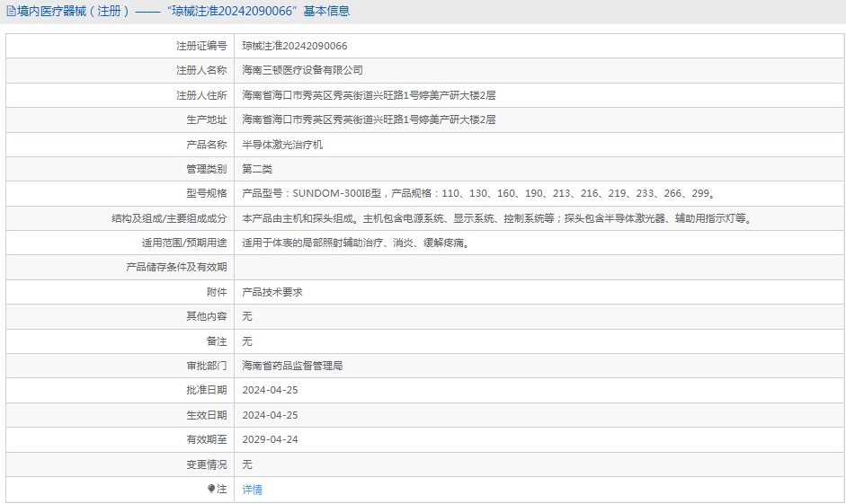Click the empty 产品储存条件及有效期 cell

coord(539,268)
